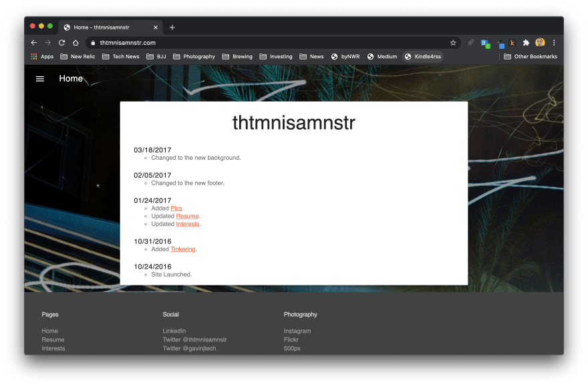Open a new browser tab
The height and width of the screenshot is (387, 588).
pyautogui.click(x=172, y=27)
